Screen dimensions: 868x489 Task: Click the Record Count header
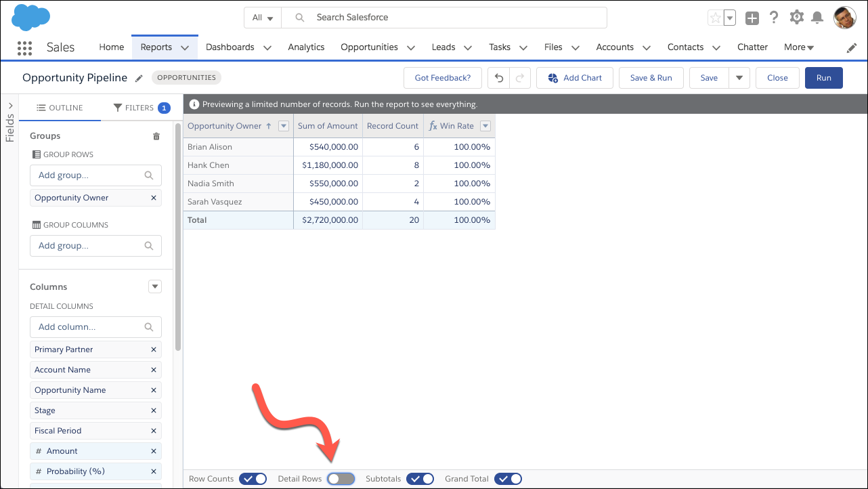pyautogui.click(x=393, y=126)
